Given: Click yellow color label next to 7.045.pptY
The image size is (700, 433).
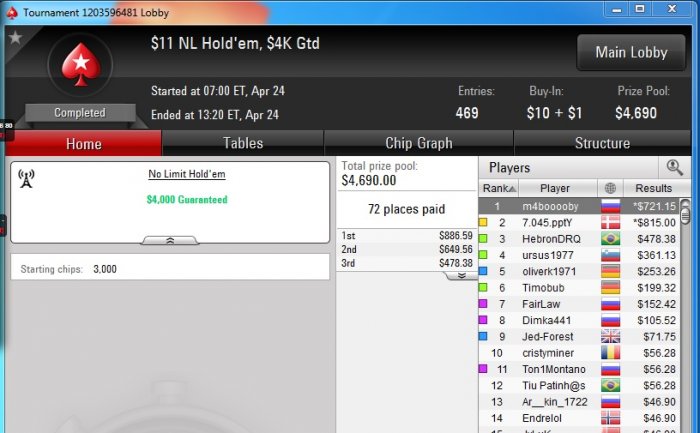Looking at the screenshot, I should click(483, 222).
